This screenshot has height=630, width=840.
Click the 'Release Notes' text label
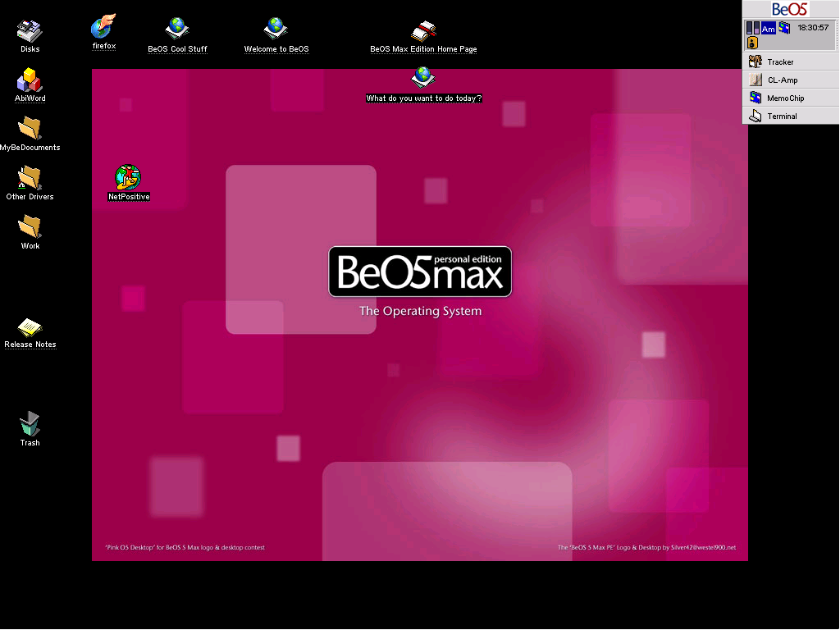30,345
